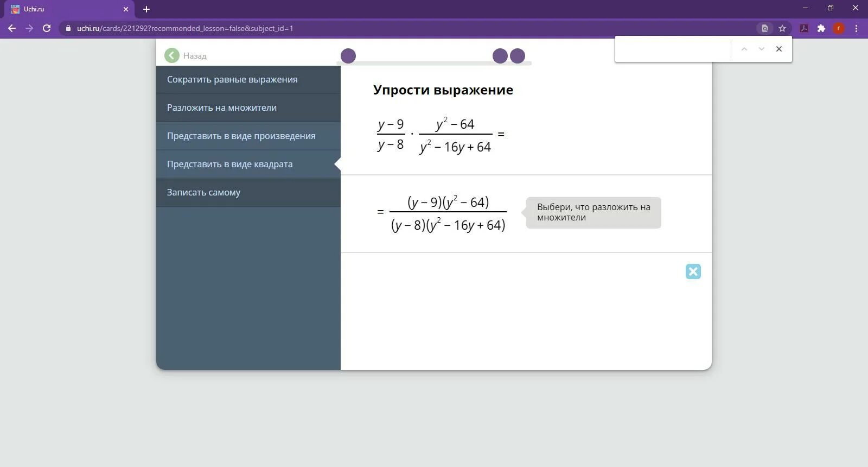Bookmark this page with star icon

click(782, 28)
